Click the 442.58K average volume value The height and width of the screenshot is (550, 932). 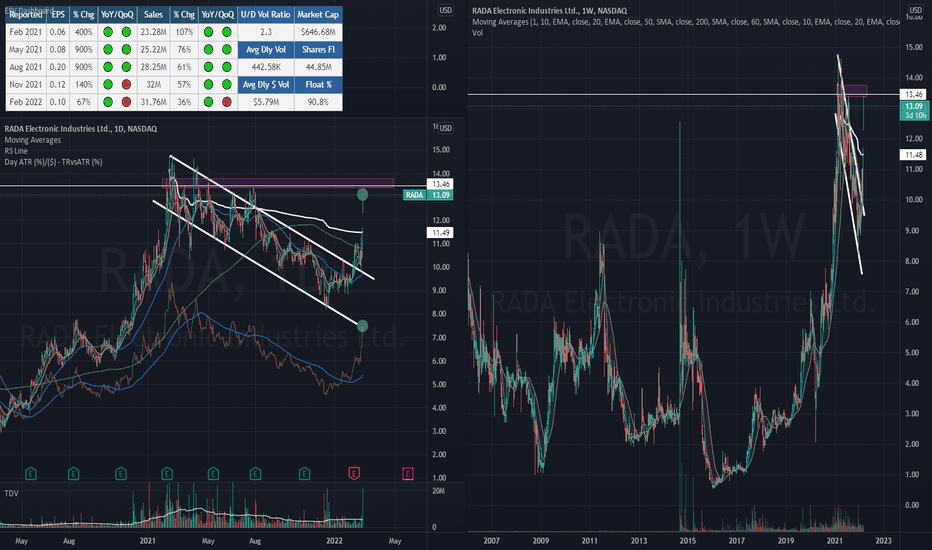pos(266,67)
